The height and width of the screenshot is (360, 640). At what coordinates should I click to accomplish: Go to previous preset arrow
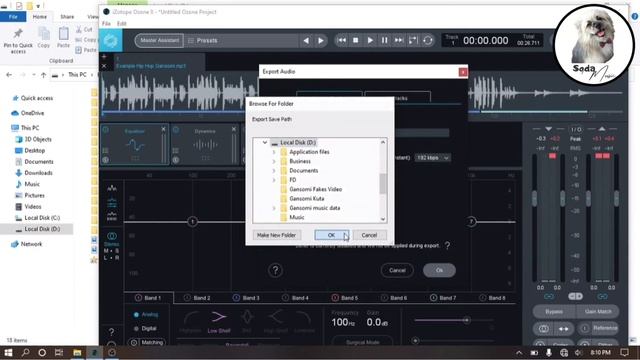[x=306, y=40]
